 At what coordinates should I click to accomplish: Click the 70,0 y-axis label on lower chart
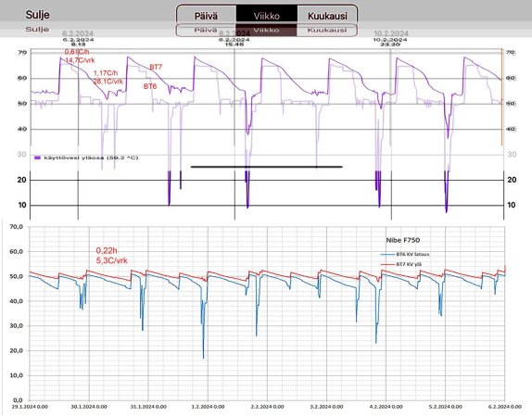17,227
